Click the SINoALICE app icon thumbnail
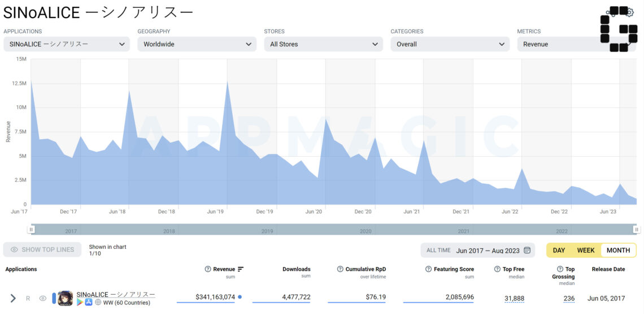644x314 pixels. pos(66,298)
